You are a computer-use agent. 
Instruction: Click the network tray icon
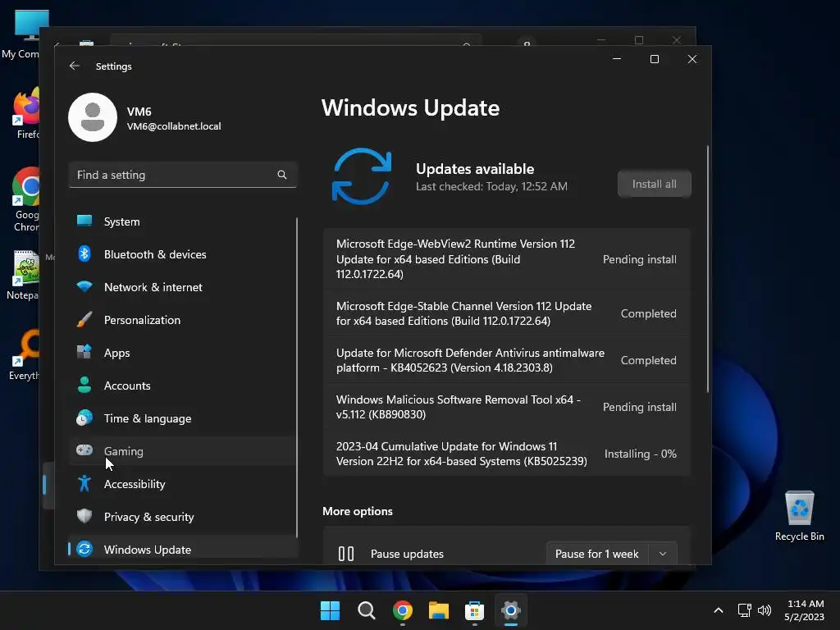pyautogui.click(x=744, y=610)
